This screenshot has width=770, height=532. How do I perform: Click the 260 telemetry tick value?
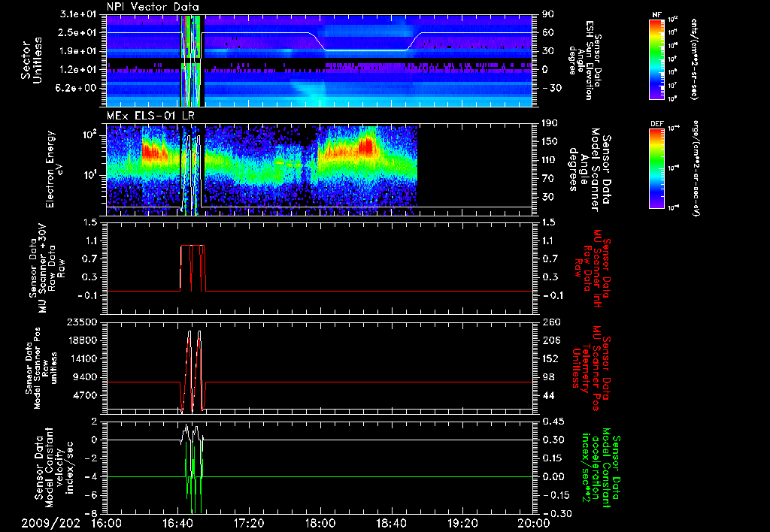point(551,322)
